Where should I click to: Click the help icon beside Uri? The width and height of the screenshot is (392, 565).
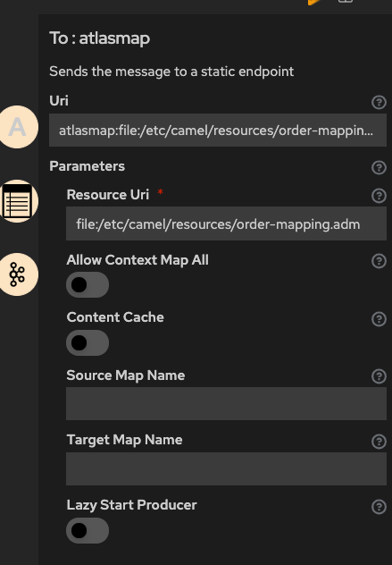[x=379, y=102]
